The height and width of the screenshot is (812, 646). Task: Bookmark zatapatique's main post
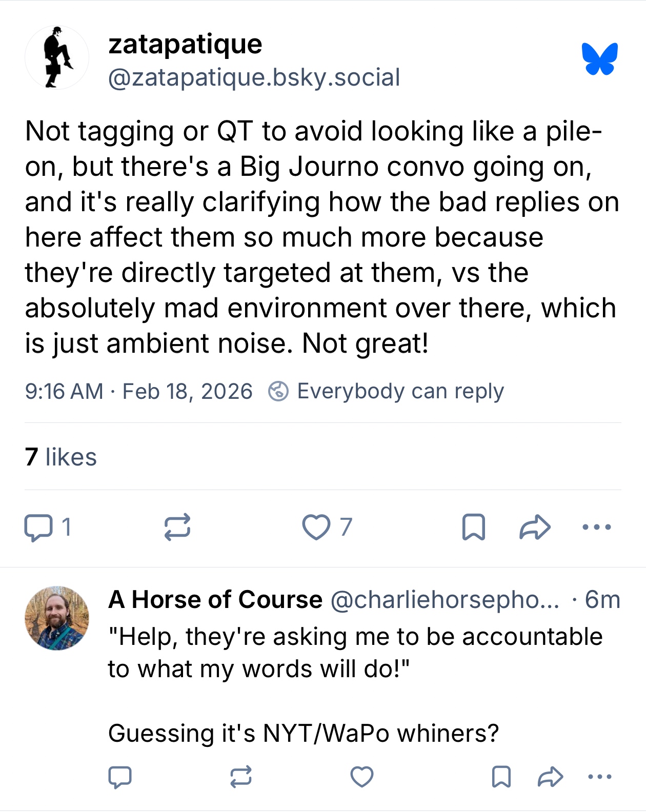tap(474, 527)
